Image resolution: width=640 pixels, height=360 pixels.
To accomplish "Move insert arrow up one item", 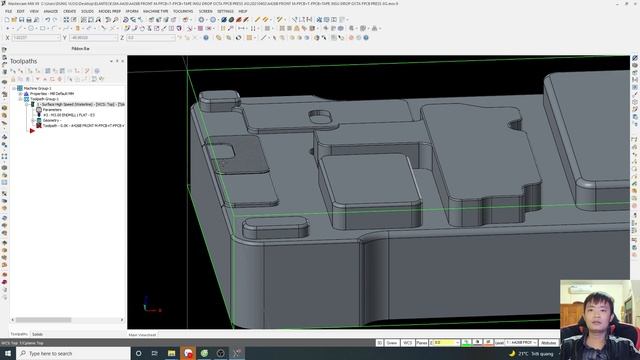I will pyautogui.click(x=45, y=79).
